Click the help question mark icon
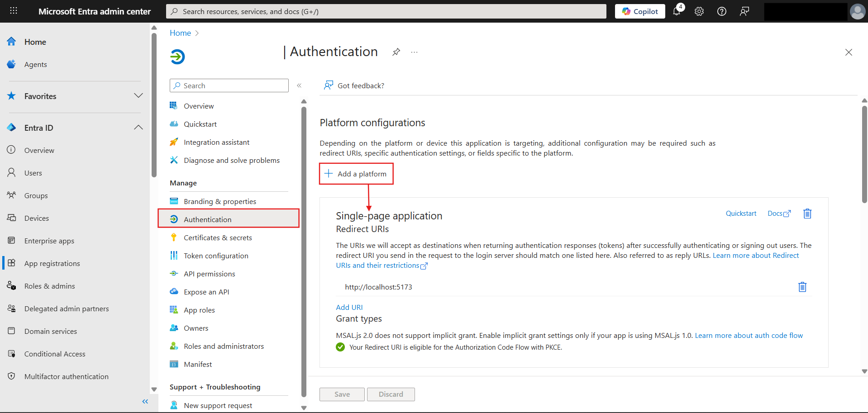The height and width of the screenshot is (413, 868). click(722, 11)
